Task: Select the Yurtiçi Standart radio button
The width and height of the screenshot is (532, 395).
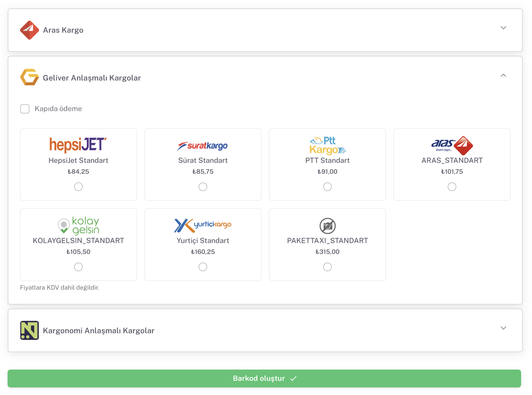Action: pos(203,267)
